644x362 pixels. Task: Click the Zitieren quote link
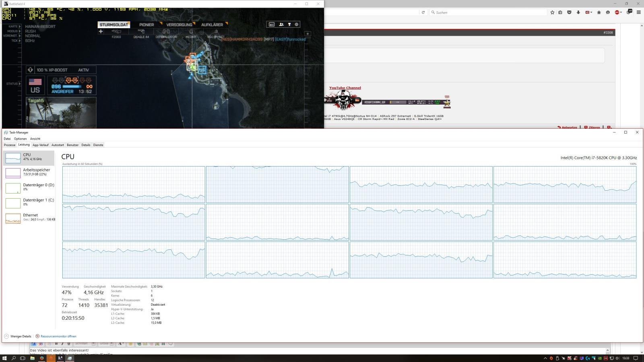pos(592,127)
